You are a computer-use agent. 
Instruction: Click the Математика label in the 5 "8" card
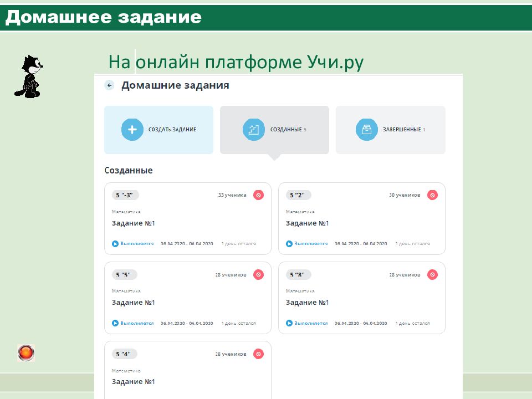coord(300,291)
